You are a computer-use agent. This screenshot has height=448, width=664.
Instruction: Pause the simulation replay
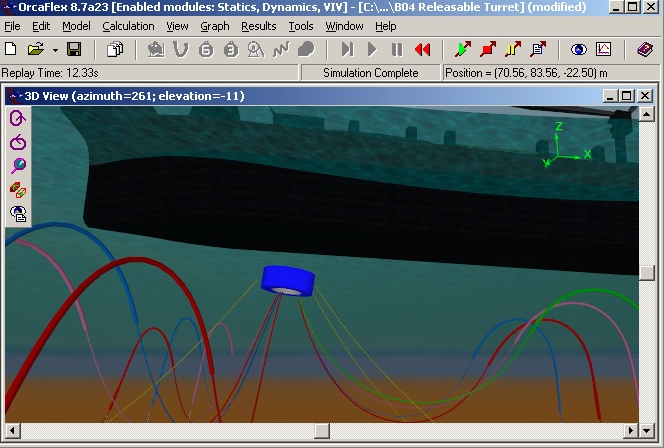pyautogui.click(x=397, y=50)
